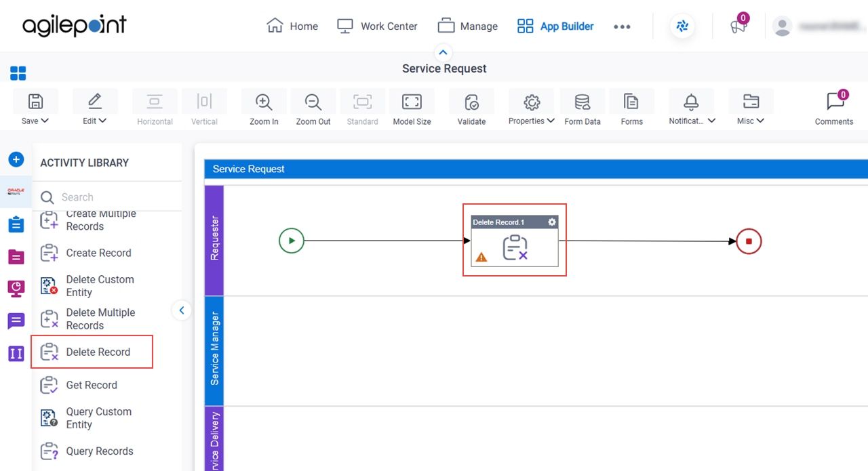Run Validate on the process

(471, 102)
